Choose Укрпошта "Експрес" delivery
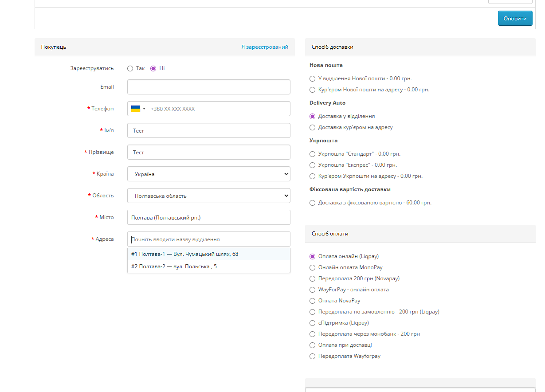Image resolution: width=545 pixels, height=392 pixels. tap(313, 165)
